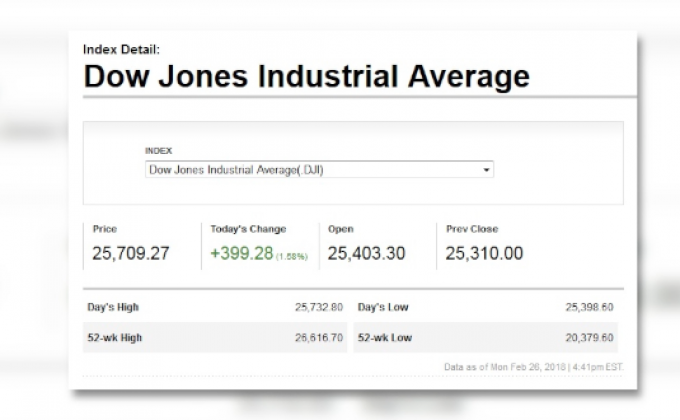The width and height of the screenshot is (680, 420).
Task: Click the '52-wk High' row label
Action: point(115,338)
